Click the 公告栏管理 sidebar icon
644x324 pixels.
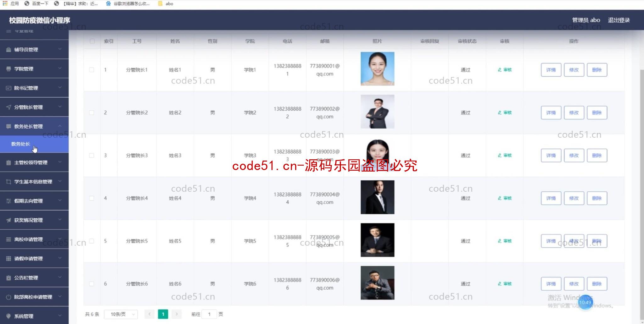9,278
